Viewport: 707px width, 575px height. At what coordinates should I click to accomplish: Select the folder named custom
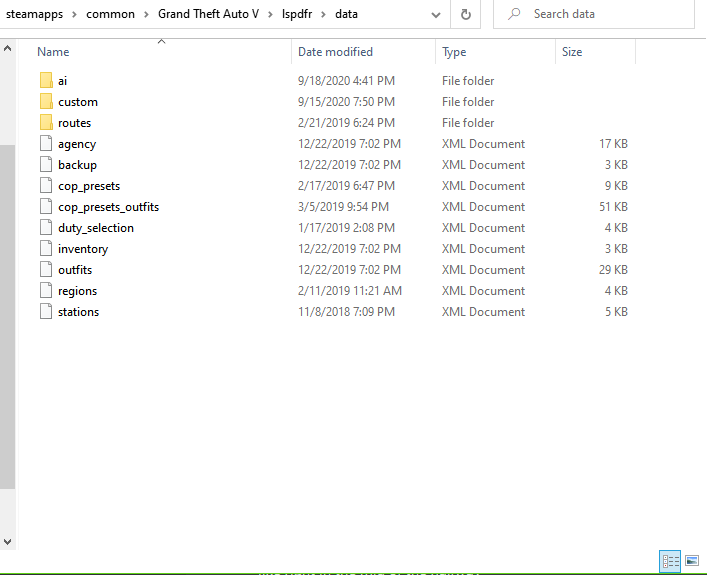point(78,102)
